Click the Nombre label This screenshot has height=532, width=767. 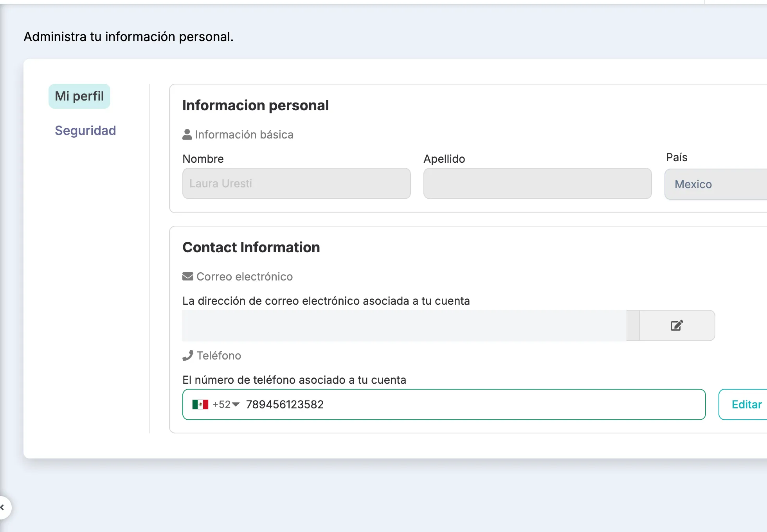click(x=203, y=159)
